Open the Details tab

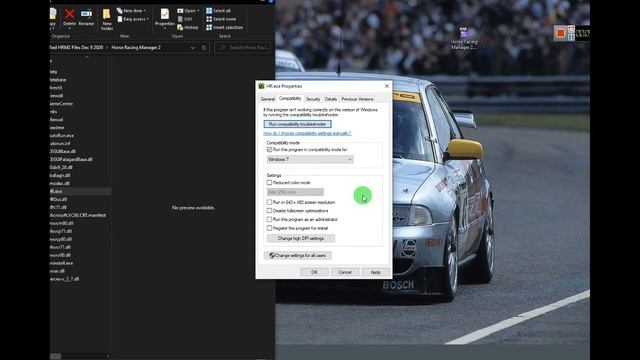331,99
